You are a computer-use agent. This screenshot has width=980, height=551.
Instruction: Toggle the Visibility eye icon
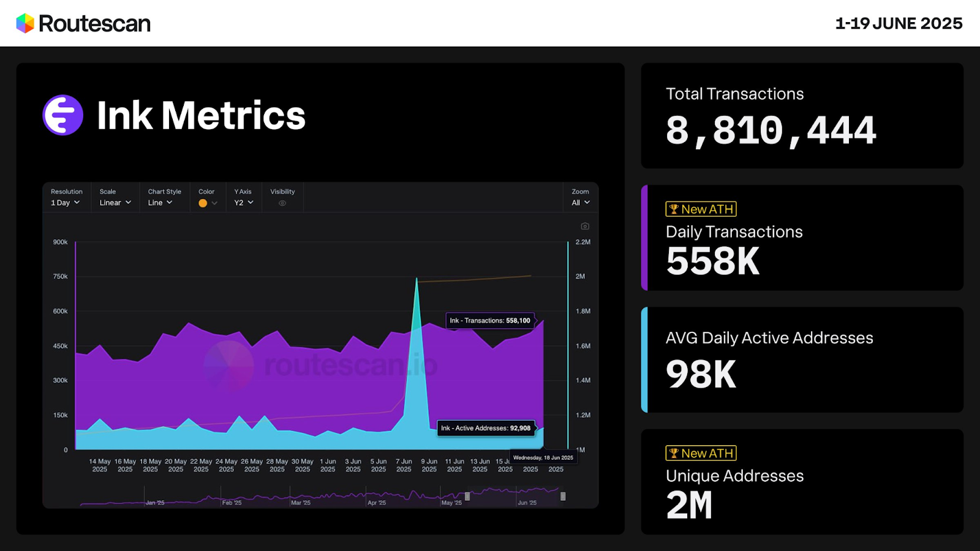point(282,203)
